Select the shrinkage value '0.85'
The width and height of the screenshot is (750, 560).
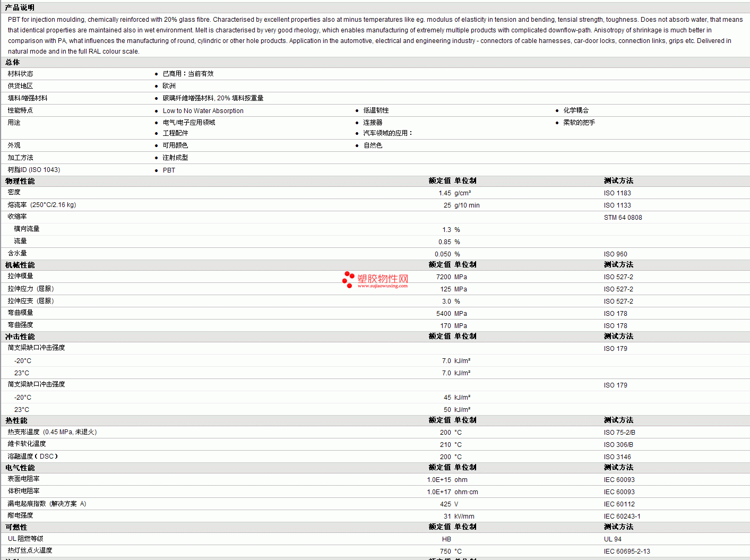tap(445, 242)
